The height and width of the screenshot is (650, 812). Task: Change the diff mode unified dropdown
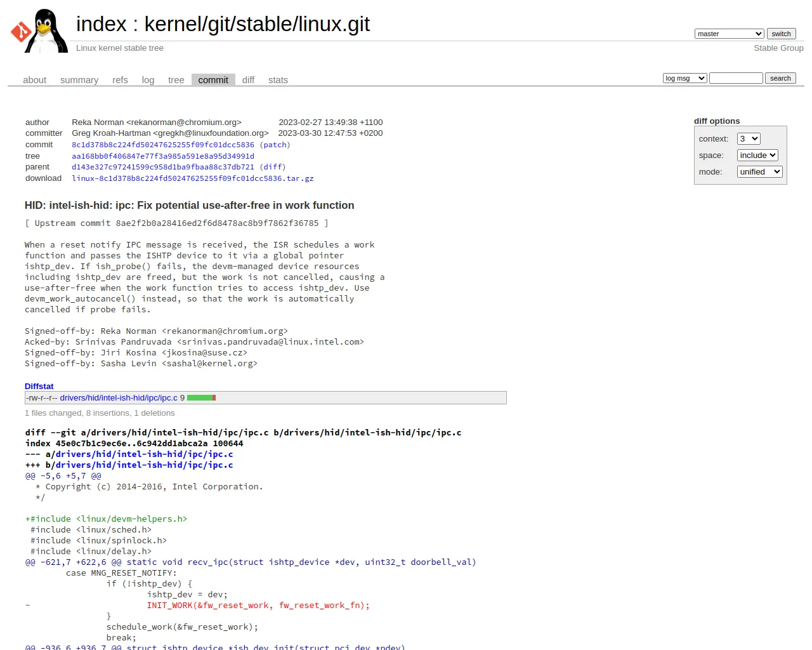click(x=759, y=172)
